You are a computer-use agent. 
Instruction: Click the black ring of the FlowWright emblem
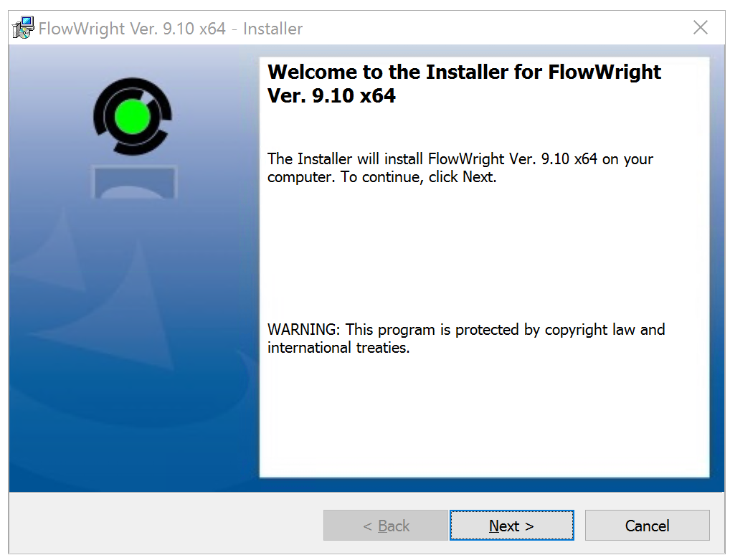(132, 82)
